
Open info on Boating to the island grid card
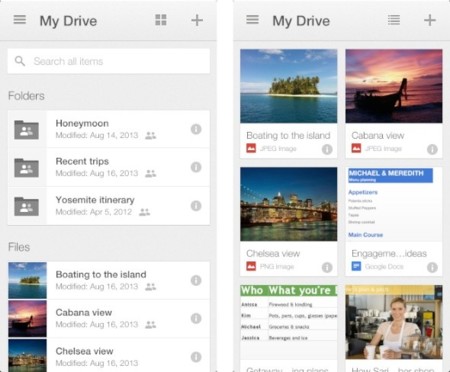327,149
